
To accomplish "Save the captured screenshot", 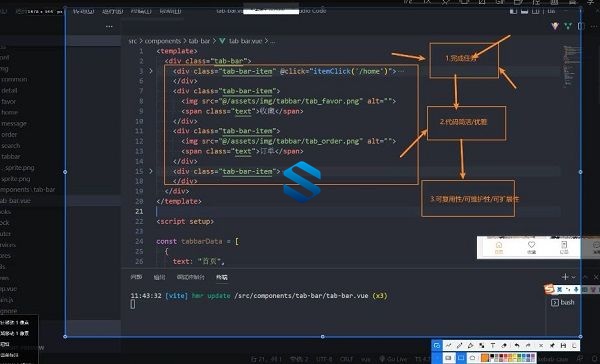I will coord(563,345).
